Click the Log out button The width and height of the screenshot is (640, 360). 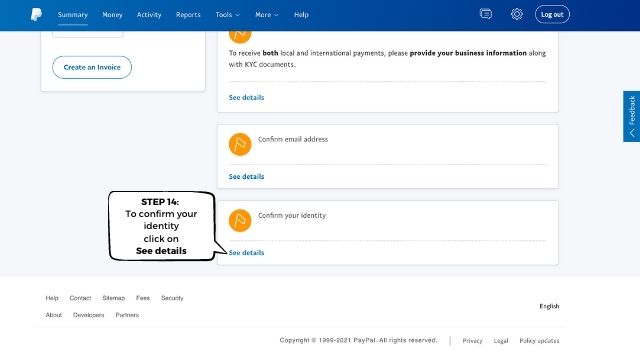[x=552, y=14]
